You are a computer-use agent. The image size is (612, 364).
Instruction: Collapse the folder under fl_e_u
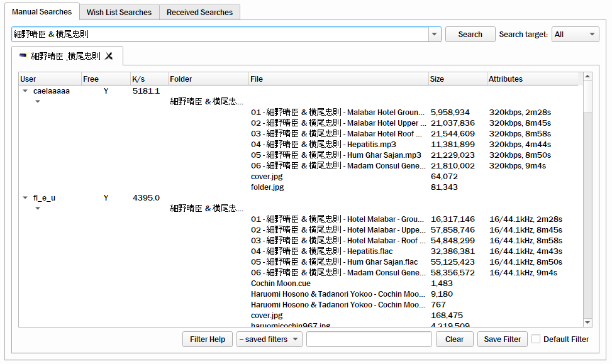(x=38, y=209)
